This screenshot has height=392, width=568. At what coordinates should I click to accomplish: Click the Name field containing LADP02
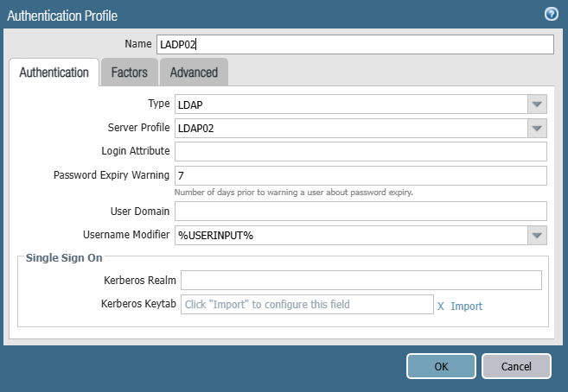tap(355, 45)
